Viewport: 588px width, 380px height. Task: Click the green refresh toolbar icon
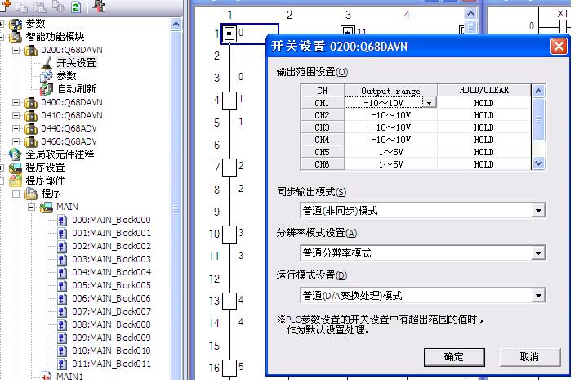tap(76, 7)
